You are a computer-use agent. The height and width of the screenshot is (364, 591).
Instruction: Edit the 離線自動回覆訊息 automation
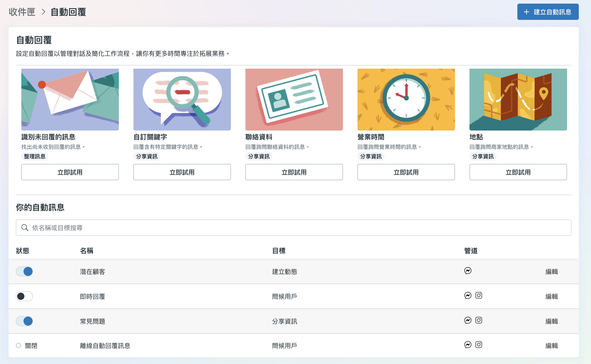tap(551, 346)
